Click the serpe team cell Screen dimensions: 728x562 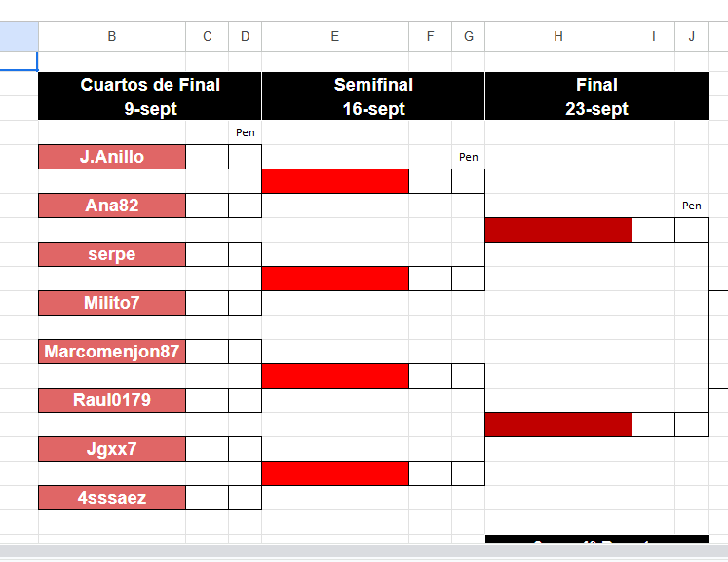pos(112,254)
